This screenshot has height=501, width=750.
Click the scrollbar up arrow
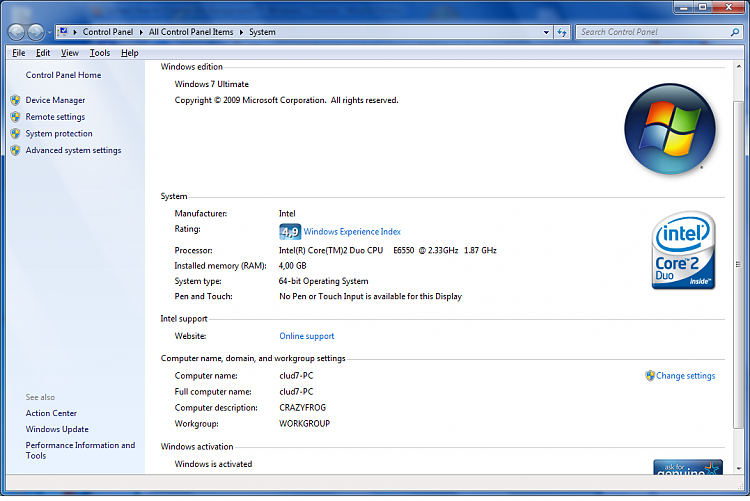coord(739,67)
